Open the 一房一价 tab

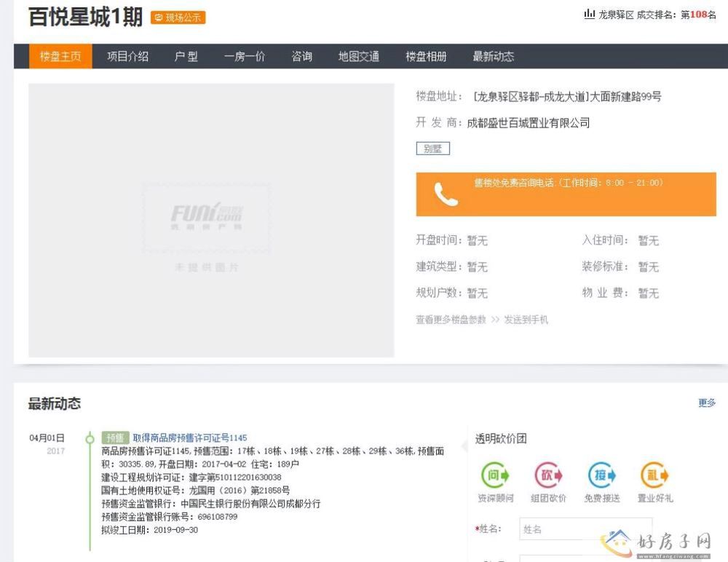(x=244, y=57)
